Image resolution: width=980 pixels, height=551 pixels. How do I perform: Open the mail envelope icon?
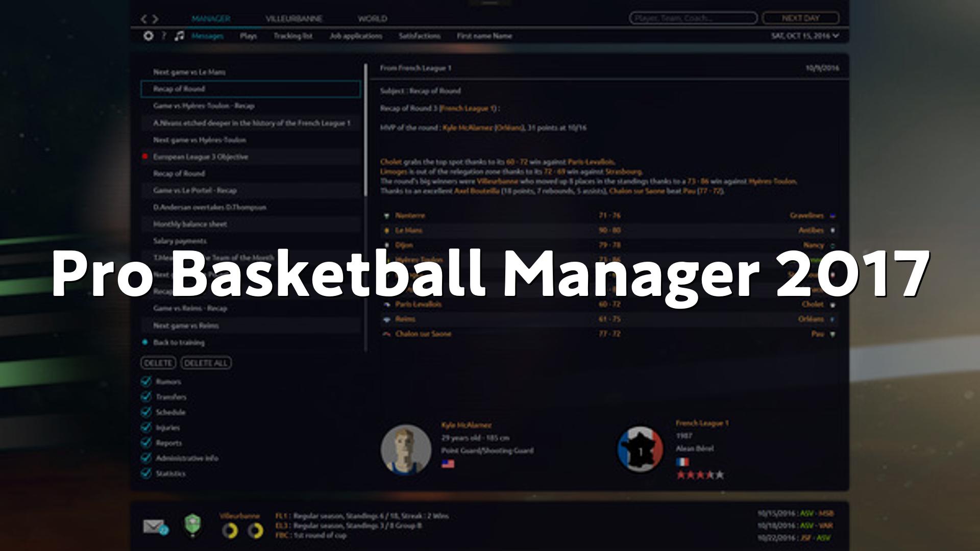click(x=155, y=527)
